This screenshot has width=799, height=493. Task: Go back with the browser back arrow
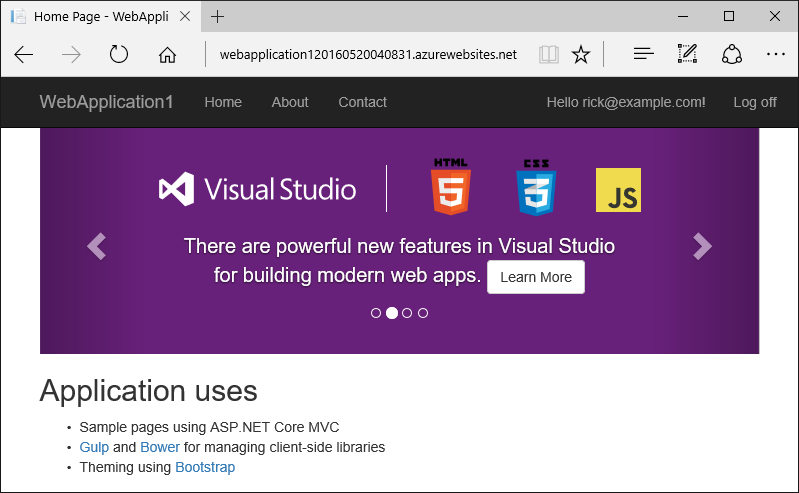tap(23, 54)
